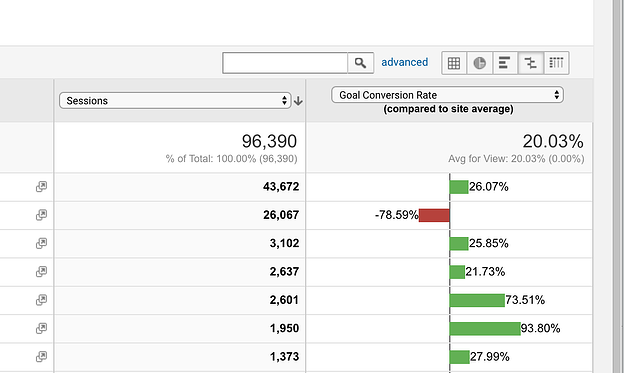The width and height of the screenshot is (624, 373).
Task: Select the comparison view icon
Action: (x=530, y=63)
